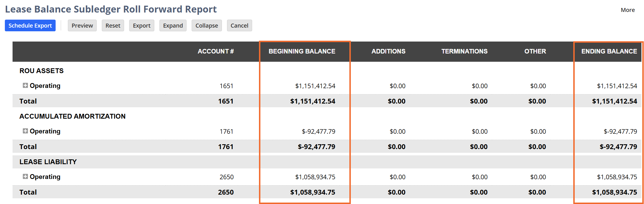644x204 pixels.
Task: Click Terminations $0.00 in ROU Operating row
Action: pos(480,86)
